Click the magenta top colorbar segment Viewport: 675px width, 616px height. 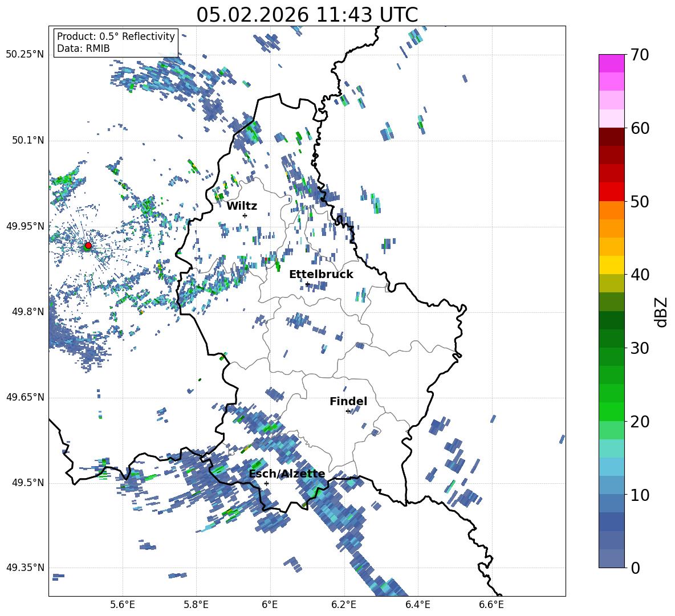(x=611, y=63)
